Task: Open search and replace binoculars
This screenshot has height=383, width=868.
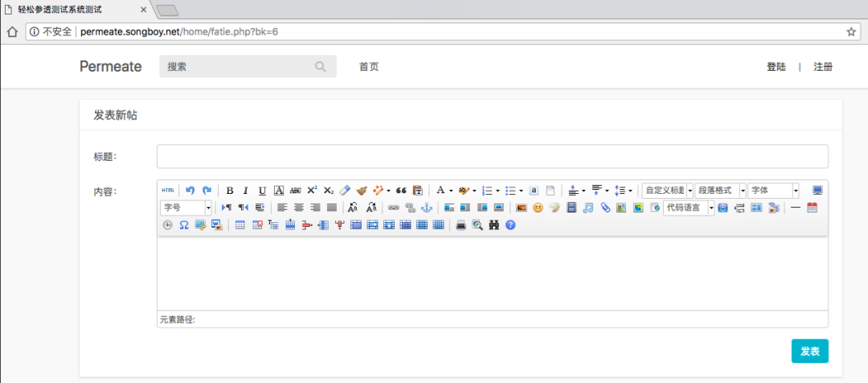Action: (494, 225)
